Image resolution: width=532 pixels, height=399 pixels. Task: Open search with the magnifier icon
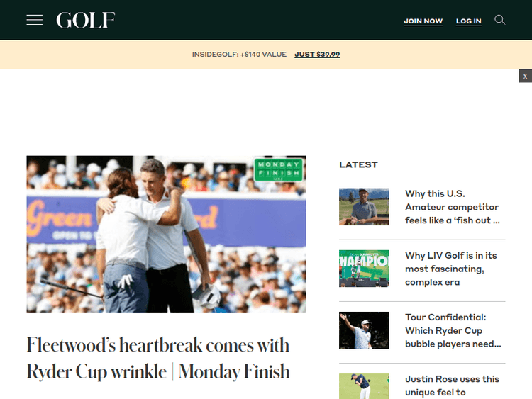[x=500, y=20]
